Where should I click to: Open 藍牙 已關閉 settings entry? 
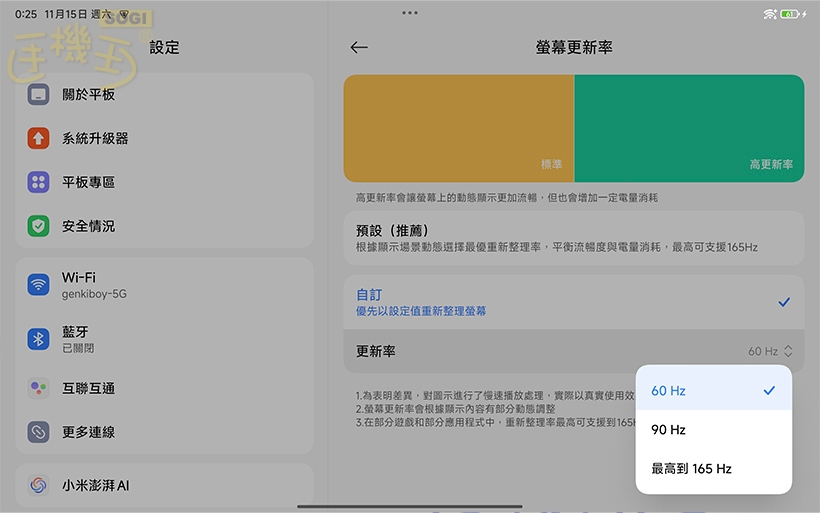click(164, 339)
